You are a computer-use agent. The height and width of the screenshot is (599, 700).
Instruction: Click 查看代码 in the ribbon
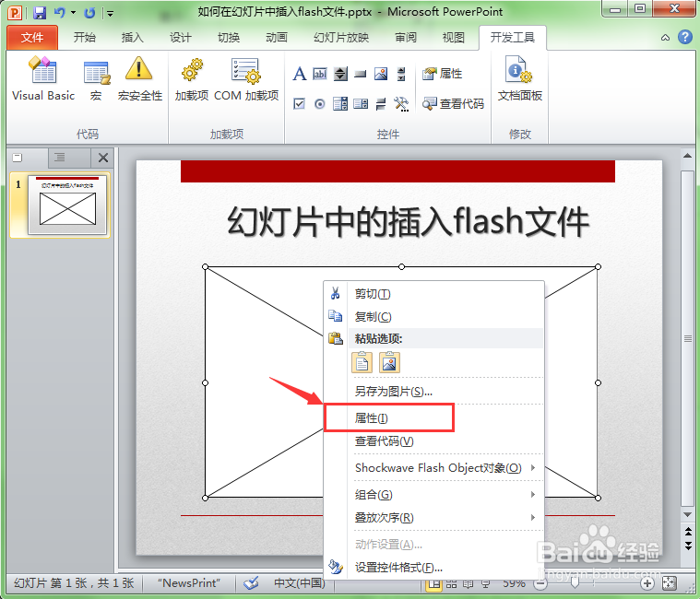[453, 104]
